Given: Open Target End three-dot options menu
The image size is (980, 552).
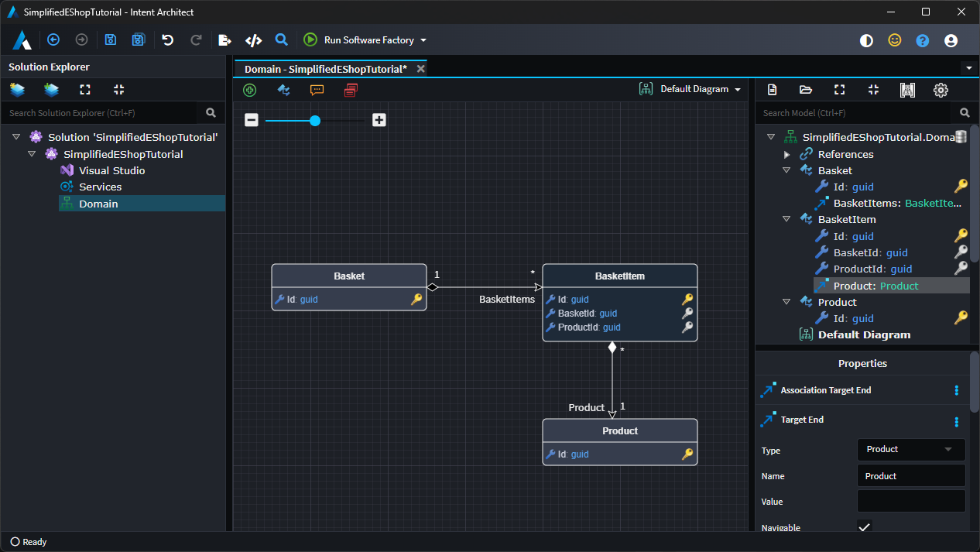Looking at the screenshot, I should click(x=956, y=422).
